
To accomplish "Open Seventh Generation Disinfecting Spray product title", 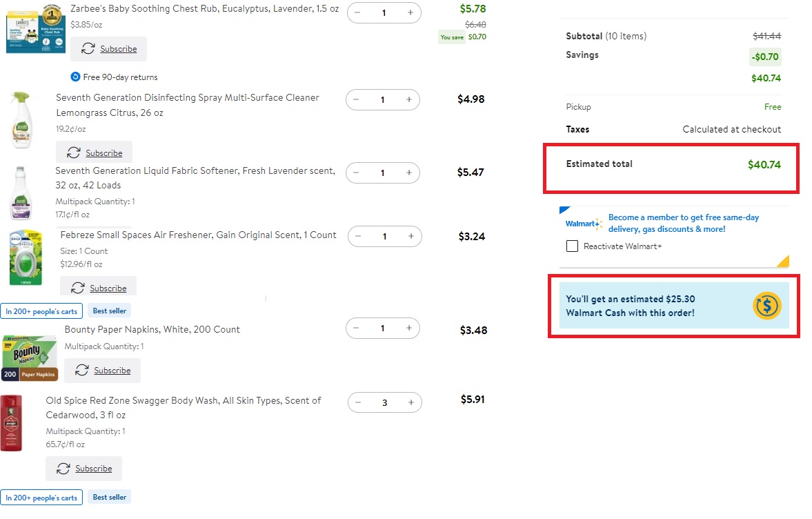I will pos(188,105).
